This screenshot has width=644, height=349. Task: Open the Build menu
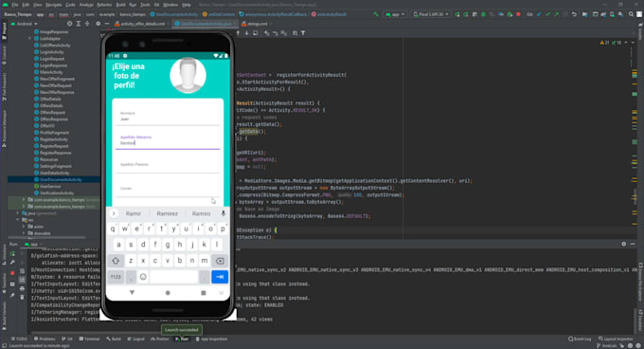tap(121, 5)
